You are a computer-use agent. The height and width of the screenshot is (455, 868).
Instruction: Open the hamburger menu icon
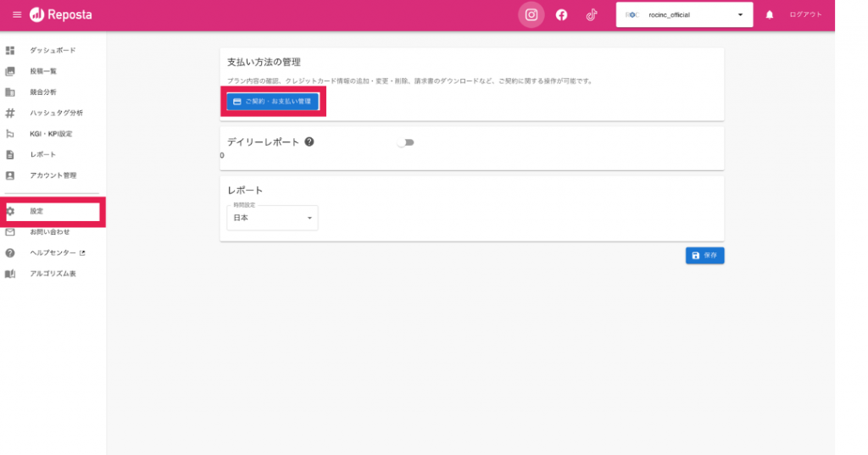[x=17, y=15]
